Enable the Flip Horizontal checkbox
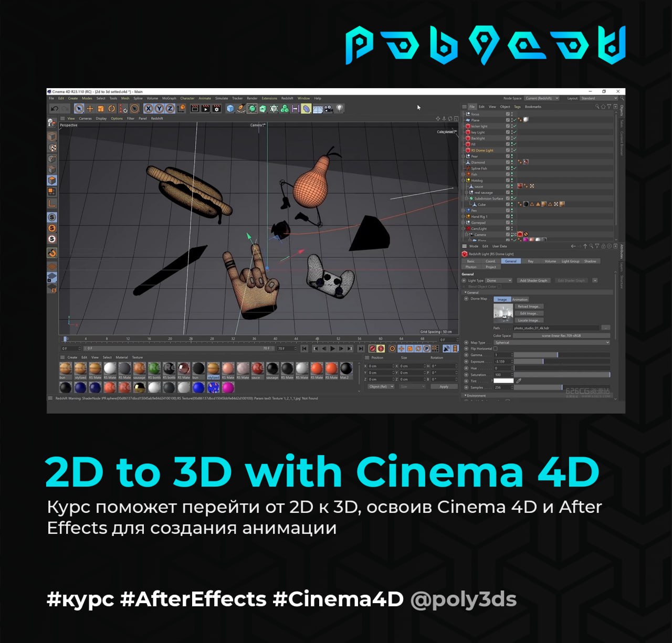The image size is (672, 643). [495, 349]
